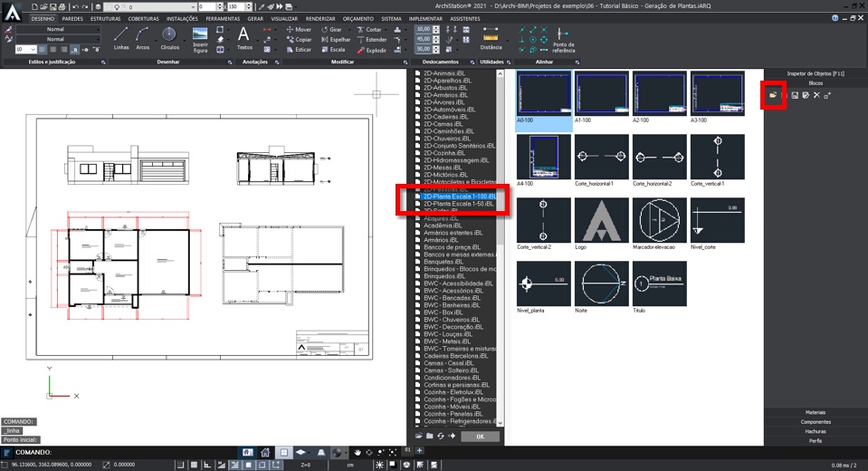868x471 pixels.
Task: Open the Perfis panel section
Action: tap(816, 440)
